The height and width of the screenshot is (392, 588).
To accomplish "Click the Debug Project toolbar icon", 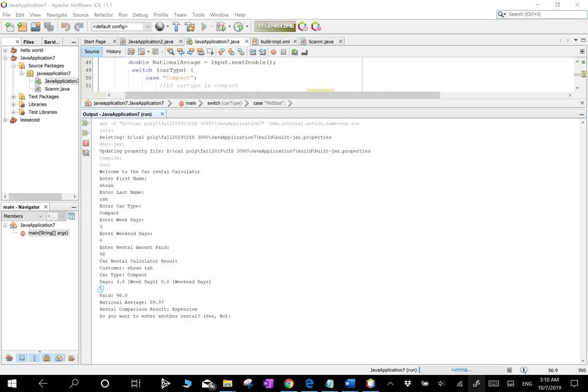I will point(220,26).
